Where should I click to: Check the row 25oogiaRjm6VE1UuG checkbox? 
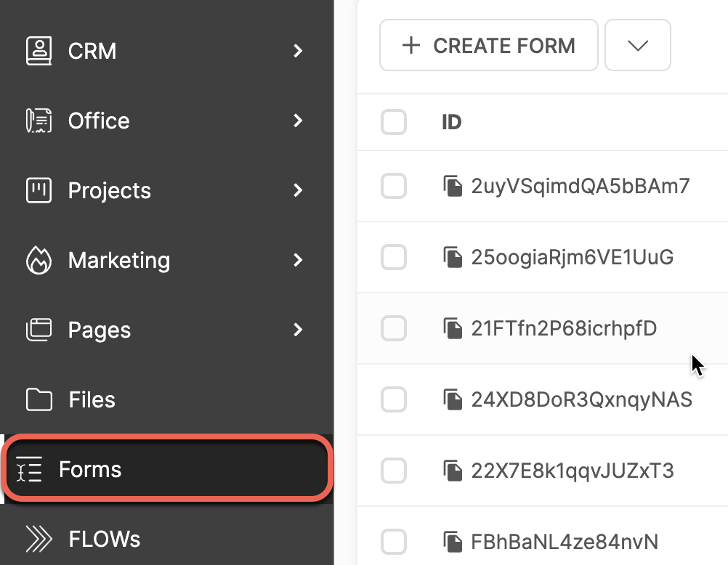(x=394, y=257)
